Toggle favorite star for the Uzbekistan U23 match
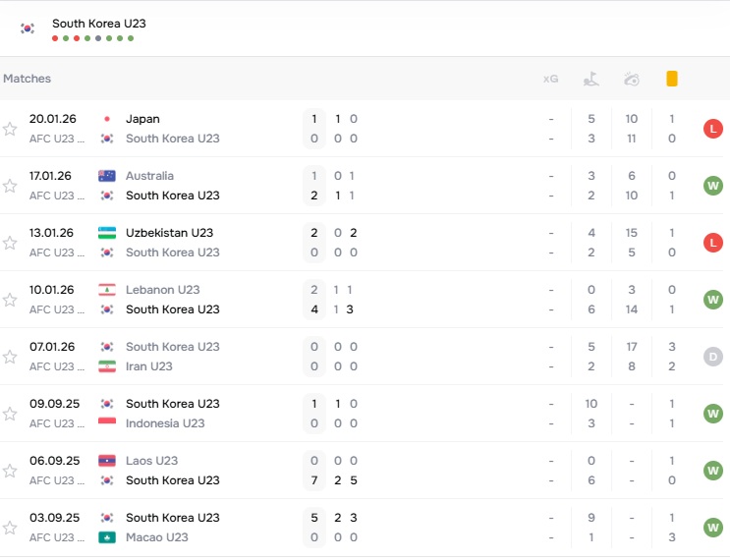730x560 pixels. pyautogui.click(x=10, y=243)
